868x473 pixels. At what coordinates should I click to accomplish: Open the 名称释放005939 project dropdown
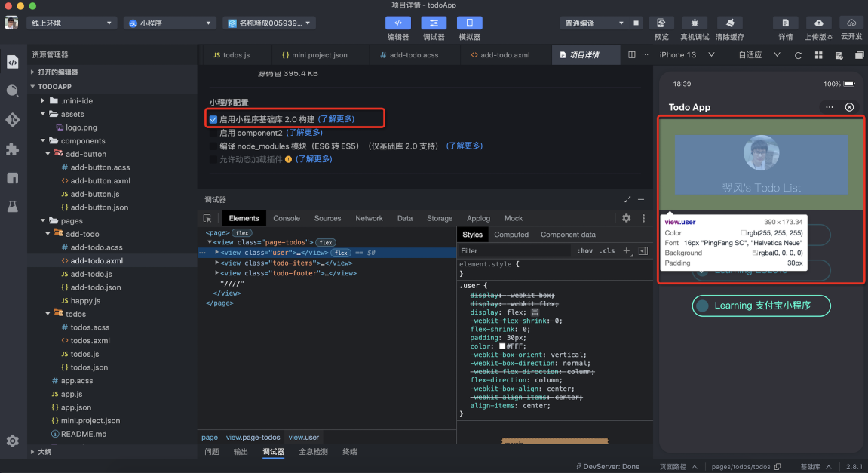click(269, 23)
